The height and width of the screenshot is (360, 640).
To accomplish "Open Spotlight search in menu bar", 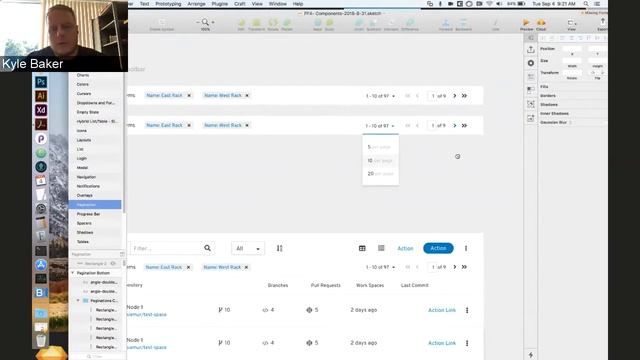I will tap(586, 4).
